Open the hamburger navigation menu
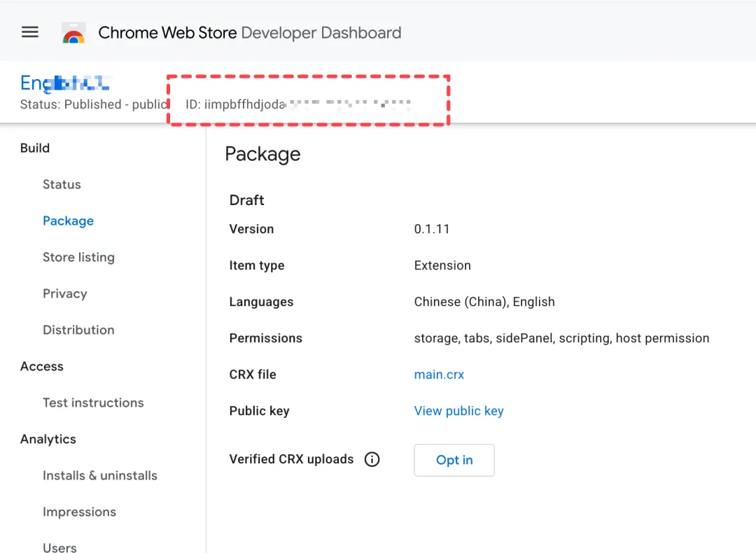This screenshot has height=553, width=756. [x=30, y=32]
